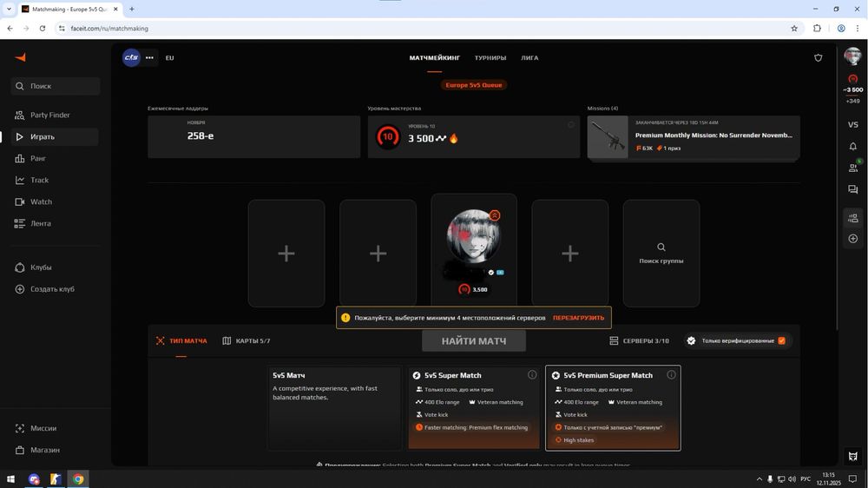Click the VS icon in right bar
The width and height of the screenshot is (868, 488).
pyautogui.click(x=853, y=125)
